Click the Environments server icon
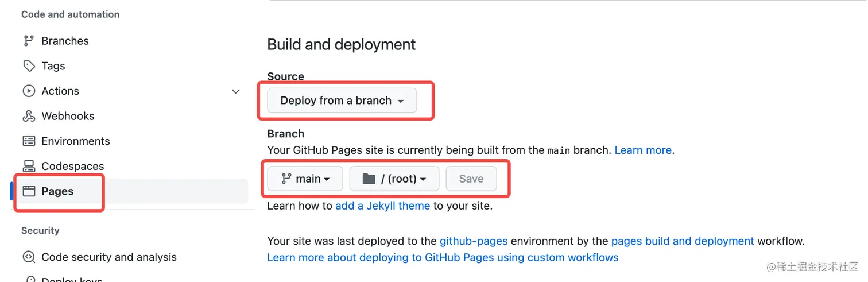The height and width of the screenshot is (282, 868). tap(29, 141)
